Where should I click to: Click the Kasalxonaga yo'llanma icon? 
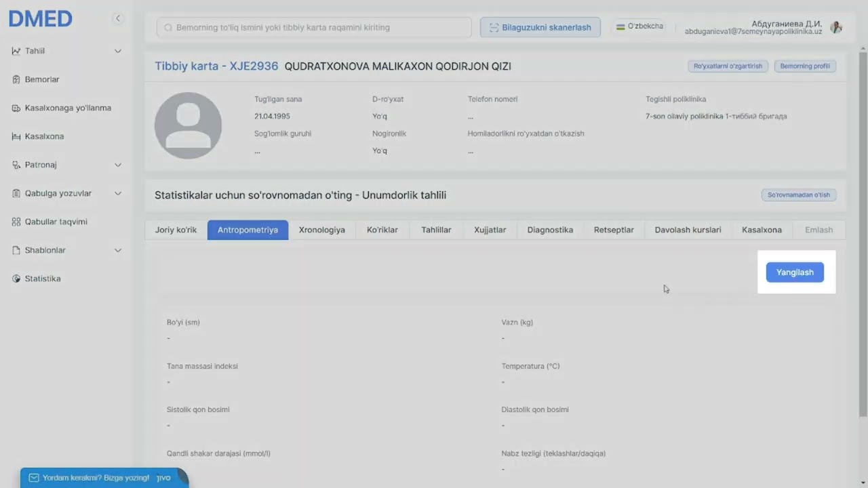coord(16,108)
